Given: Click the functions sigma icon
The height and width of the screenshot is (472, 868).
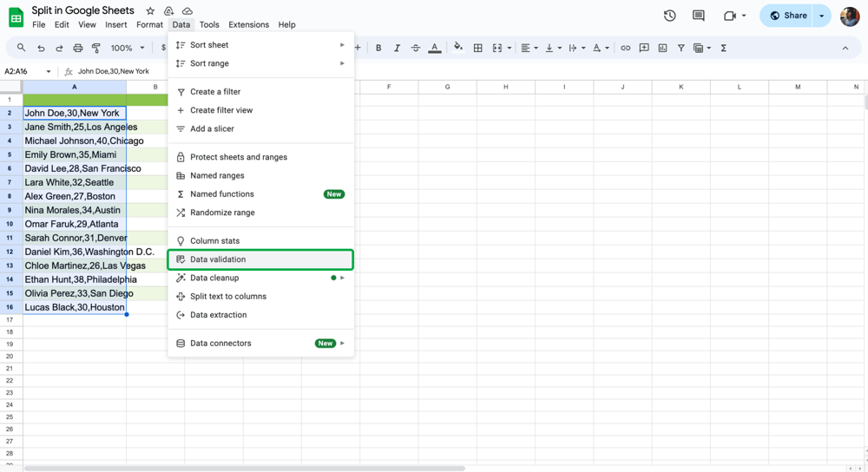Looking at the screenshot, I should pos(723,49).
